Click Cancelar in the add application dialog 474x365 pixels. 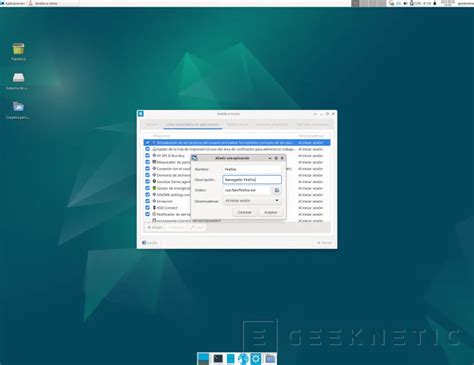[x=245, y=212]
